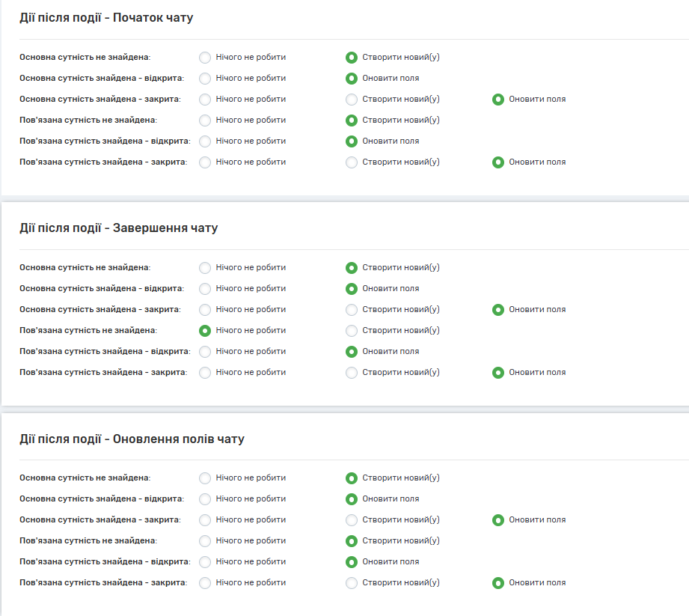Початок чату: 'Нічого не робити' for open main entity
The image size is (689, 616).
click(x=205, y=79)
